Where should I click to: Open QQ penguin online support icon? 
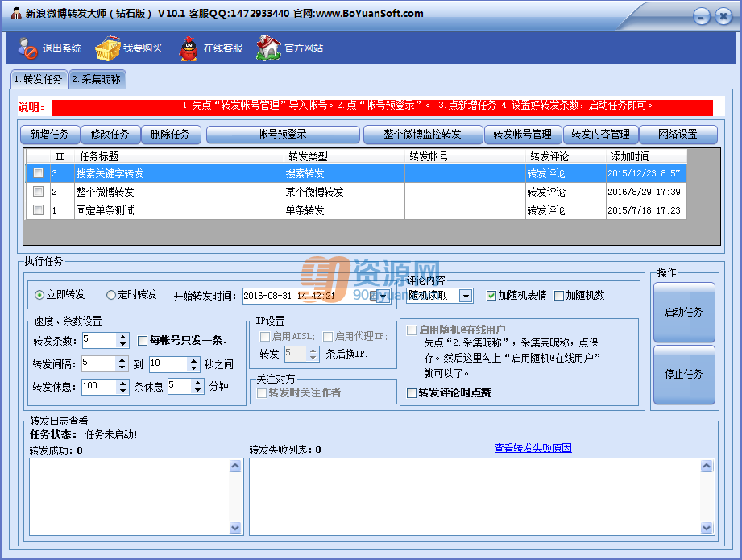click(x=189, y=48)
